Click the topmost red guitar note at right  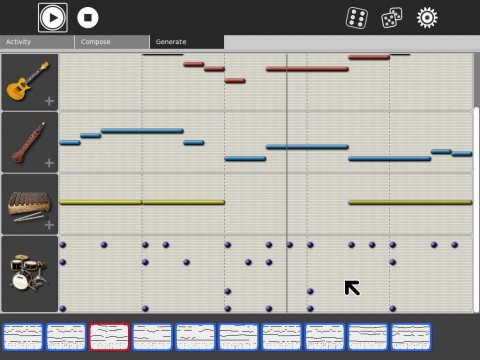click(369, 57)
